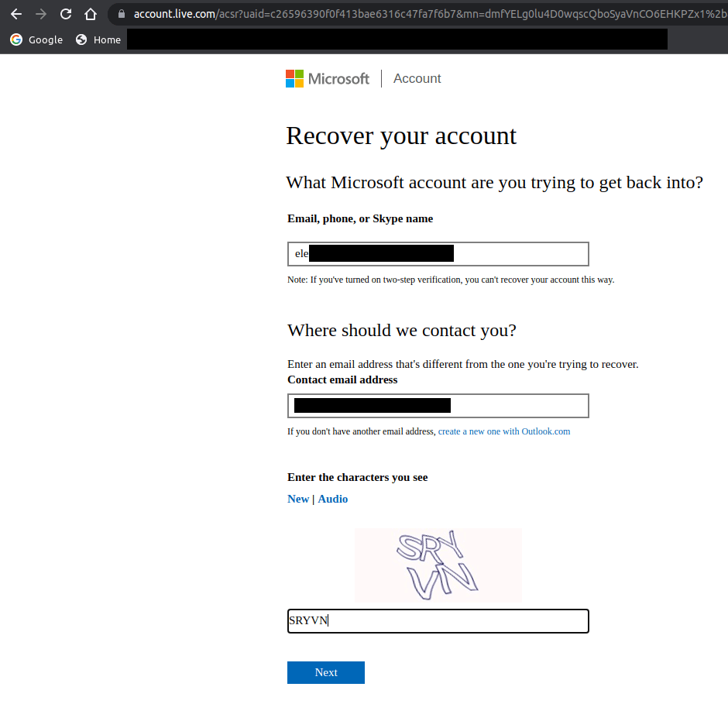
Task: Open the Google bookmark on the bookmarks bar
Action: point(36,39)
